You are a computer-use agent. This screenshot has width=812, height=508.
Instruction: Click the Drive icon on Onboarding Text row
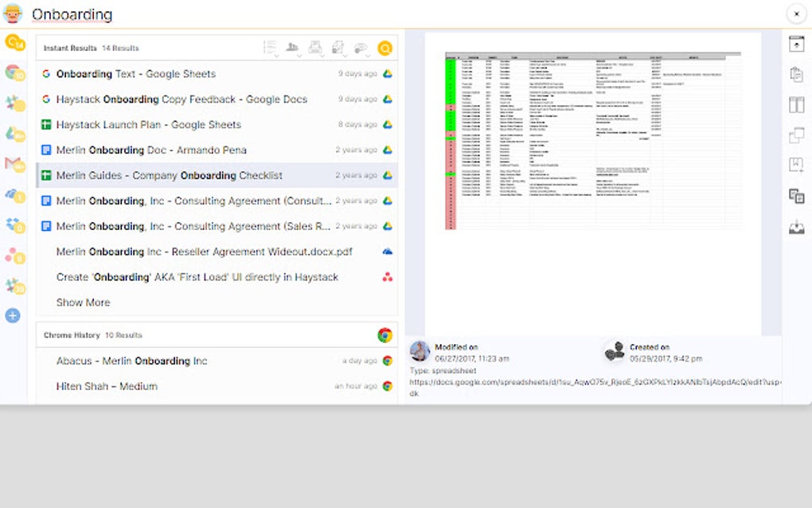[x=388, y=74]
